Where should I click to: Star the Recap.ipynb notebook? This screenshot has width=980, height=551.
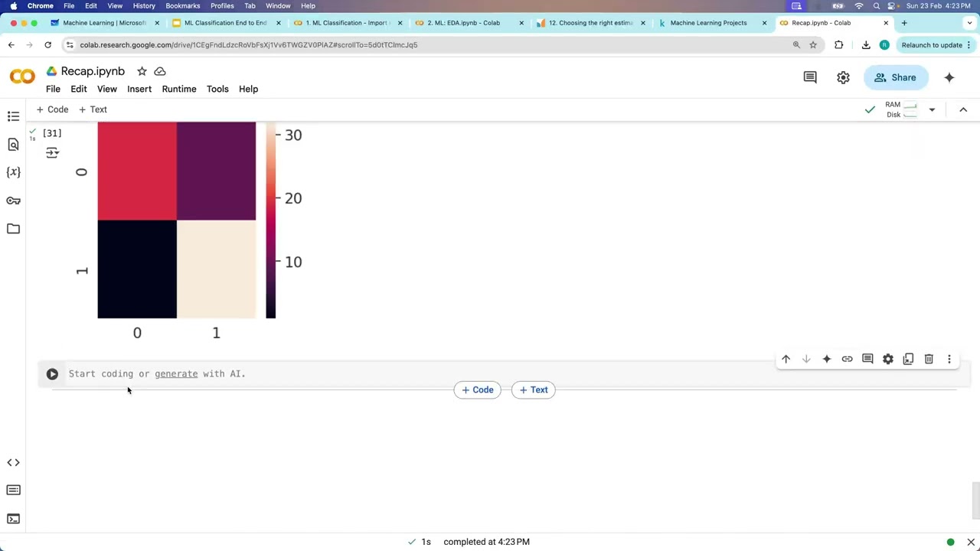click(142, 71)
